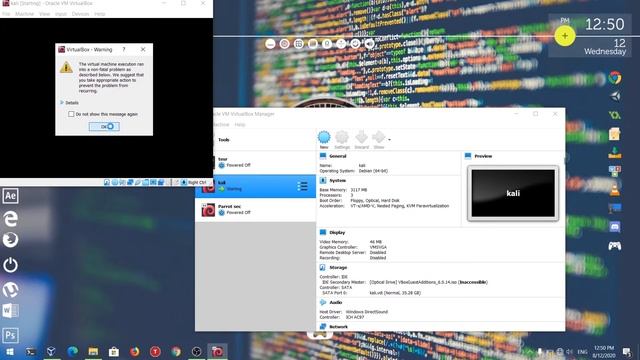640x360 pixels.
Task: Open System section header link
Action: pos(338,180)
